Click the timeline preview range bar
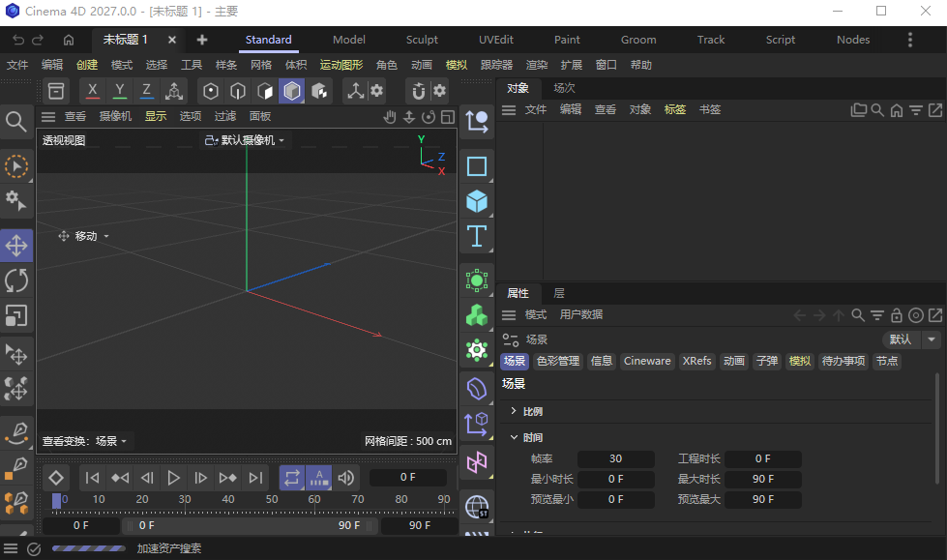Image resolution: width=947 pixels, height=560 pixels. [x=250, y=525]
